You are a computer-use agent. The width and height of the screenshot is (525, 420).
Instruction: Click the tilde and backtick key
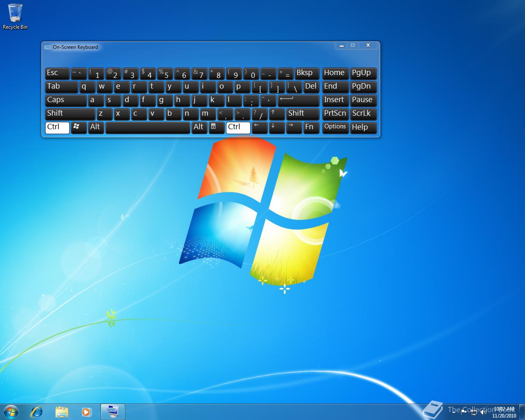(79, 73)
